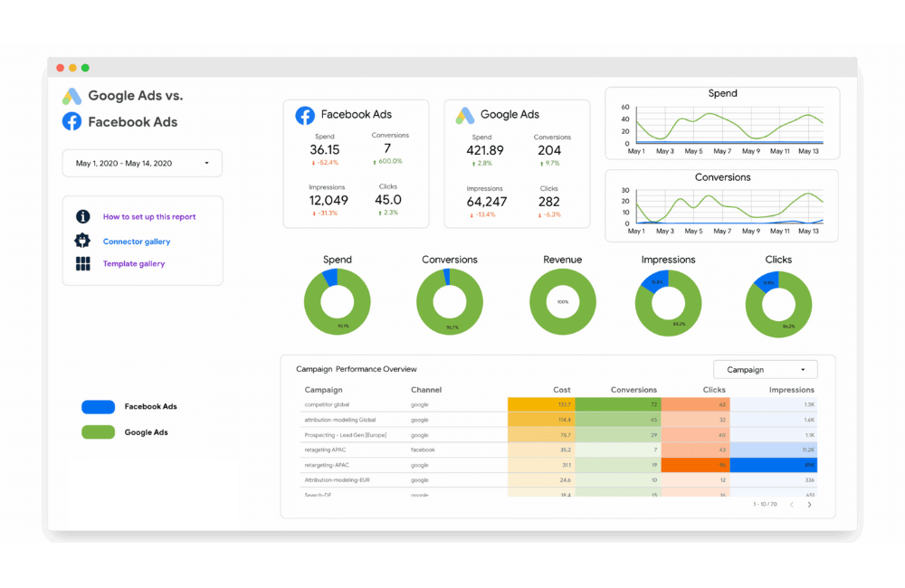Click Facebook icon in Facebook Ads scorecard
This screenshot has width=905, height=588.
click(305, 115)
